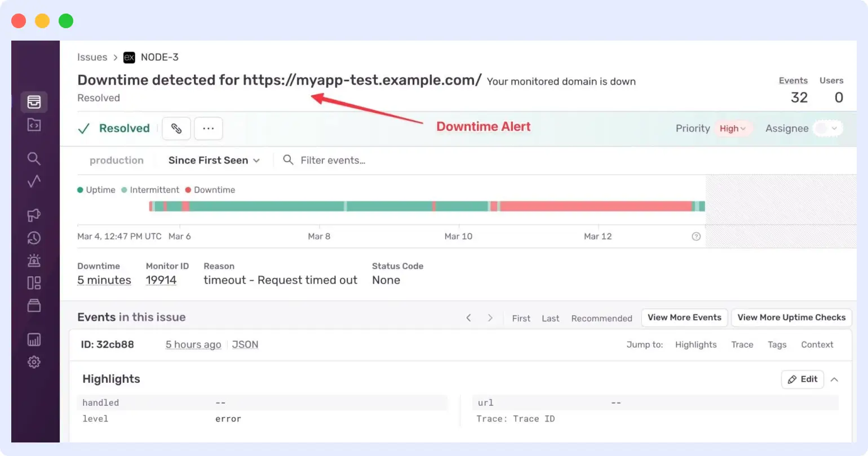Click the 'Trace: Trace ID' highlight row
Screen dimensions: 868x456
(x=516, y=419)
